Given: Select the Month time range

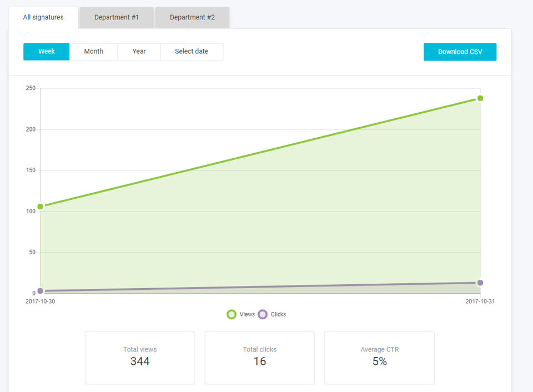Looking at the screenshot, I should click(94, 52).
